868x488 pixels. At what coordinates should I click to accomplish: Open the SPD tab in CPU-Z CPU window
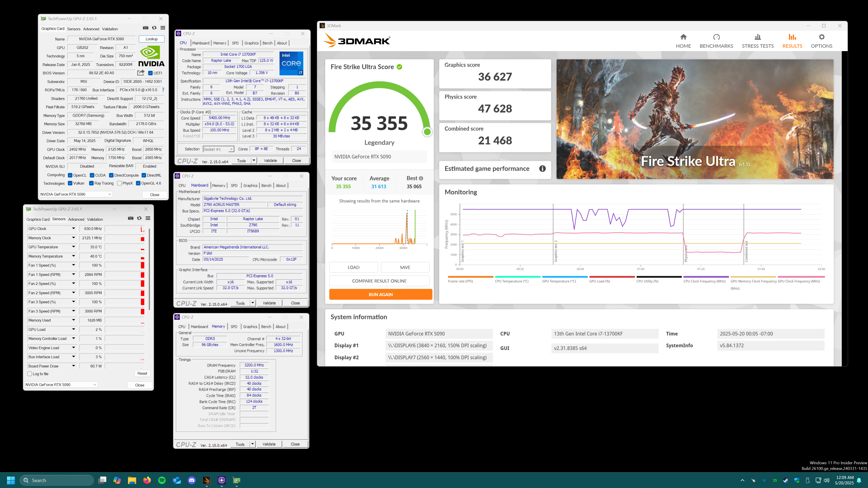235,43
